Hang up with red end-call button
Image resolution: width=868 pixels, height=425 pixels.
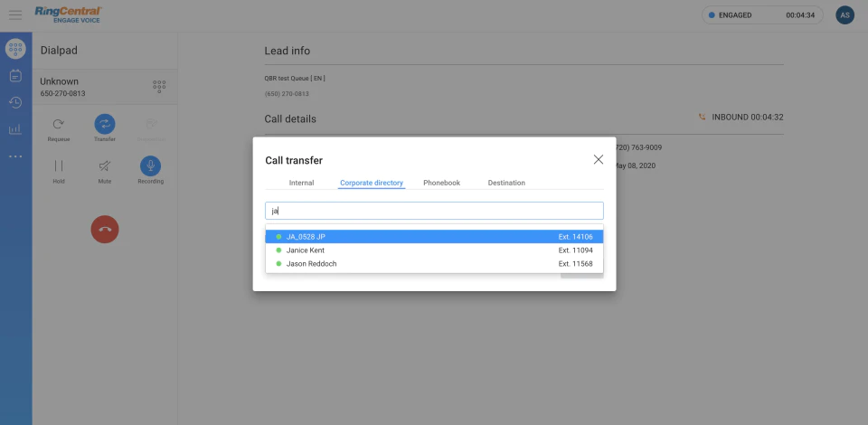105,229
